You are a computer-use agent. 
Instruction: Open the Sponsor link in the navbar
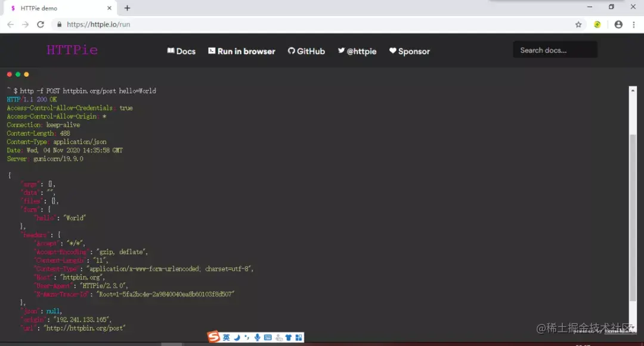pyautogui.click(x=410, y=51)
